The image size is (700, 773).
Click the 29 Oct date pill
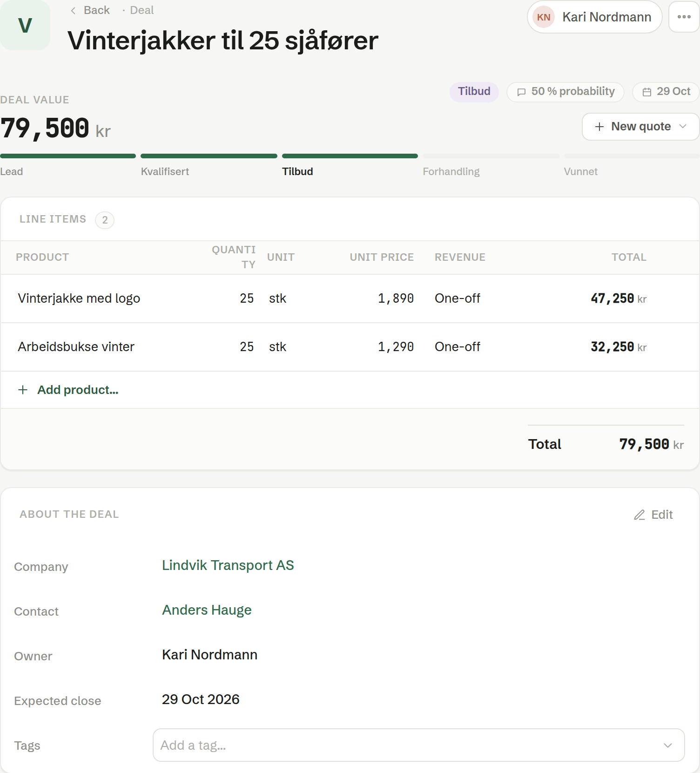666,91
